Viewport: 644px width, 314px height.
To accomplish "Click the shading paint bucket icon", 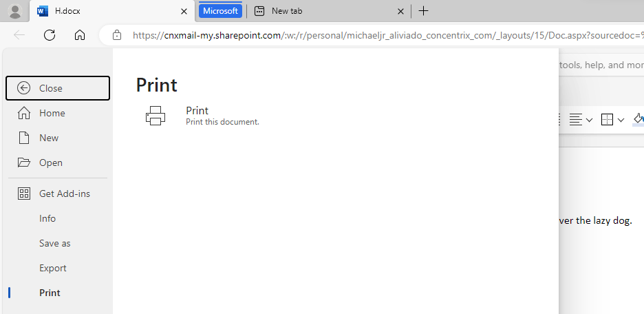I will pyautogui.click(x=638, y=120).
